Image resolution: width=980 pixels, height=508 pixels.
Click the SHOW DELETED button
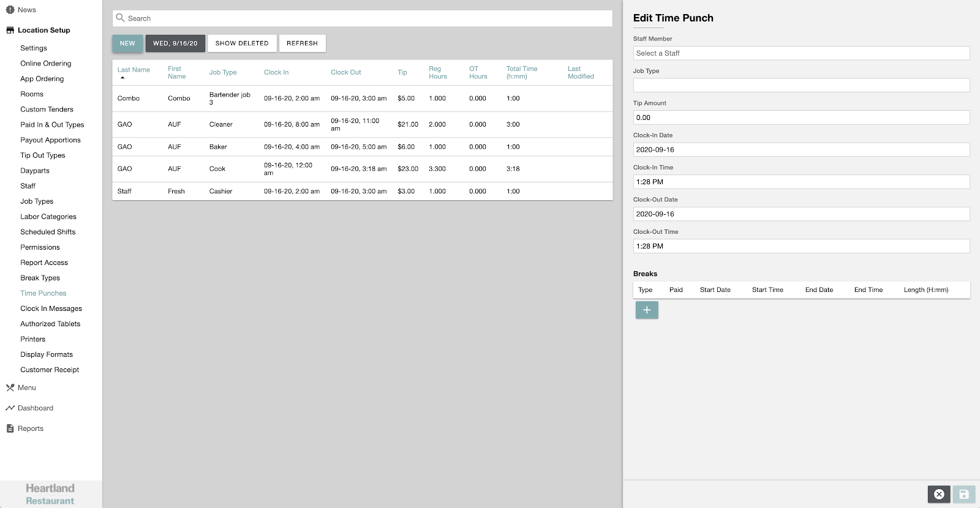pyautogui.click(x=242, y=43)
